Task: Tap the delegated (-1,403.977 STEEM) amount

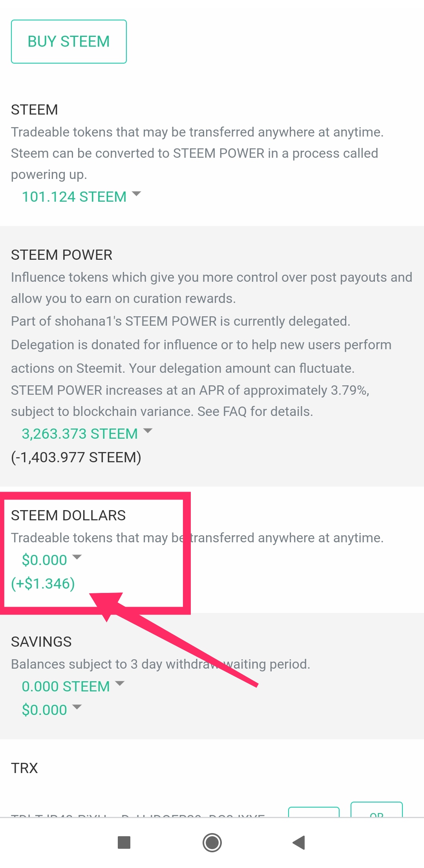Action: (76, 457)
